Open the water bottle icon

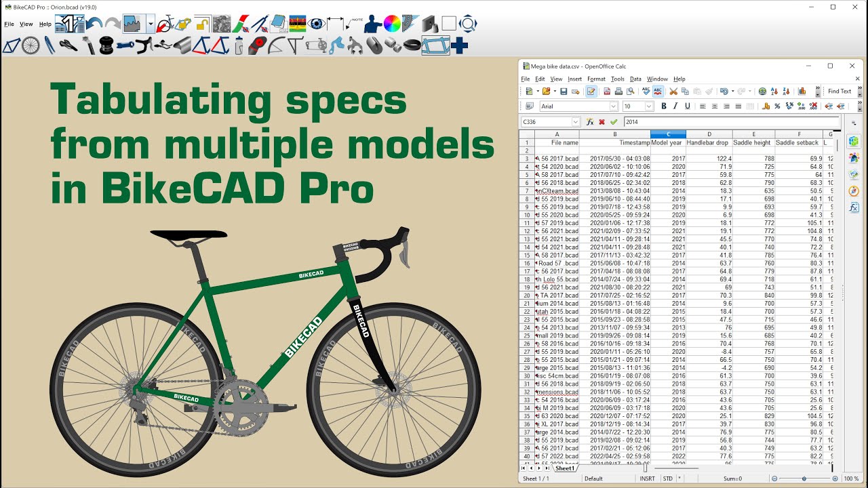click(239, 45)
